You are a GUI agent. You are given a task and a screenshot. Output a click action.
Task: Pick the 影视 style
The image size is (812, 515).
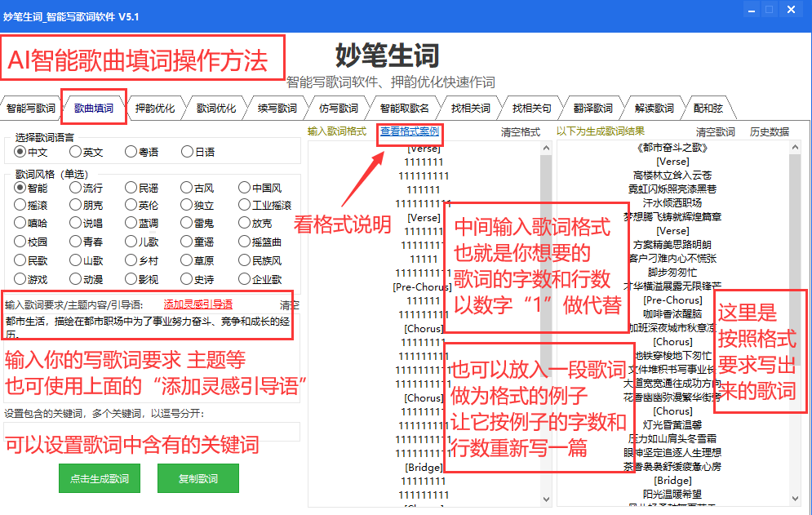click(x=141, y=279)
